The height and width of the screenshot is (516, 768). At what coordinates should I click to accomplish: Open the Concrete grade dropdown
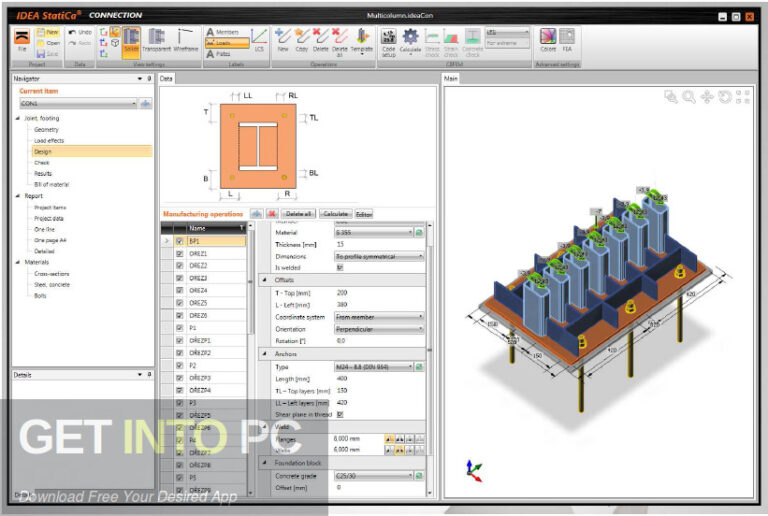point(374,476)
